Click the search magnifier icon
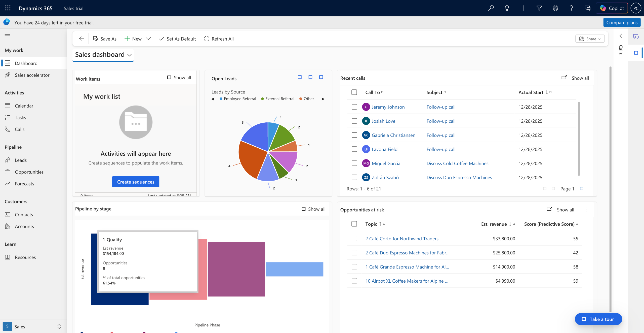The width and height of the screenshot is (644, 333). click(491, 8)
